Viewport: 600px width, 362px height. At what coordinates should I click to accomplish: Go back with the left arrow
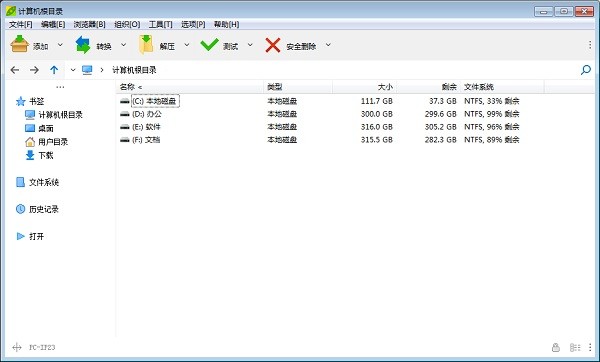pyautogui.click(x=15, y=70)
